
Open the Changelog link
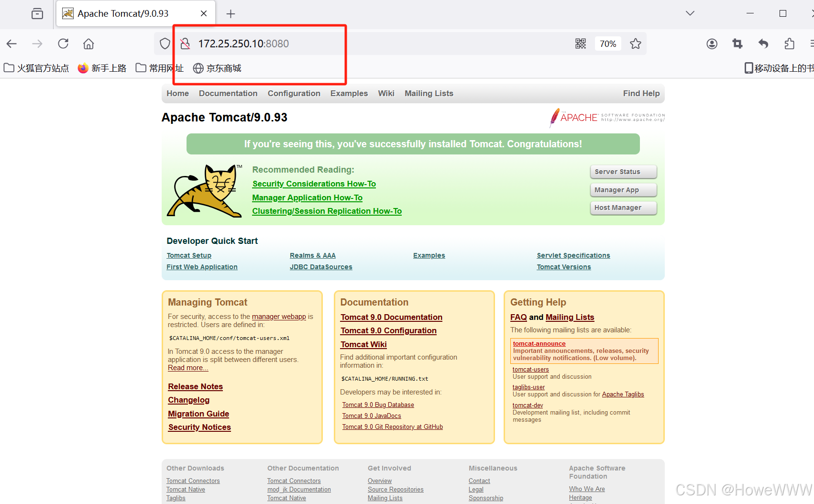pyautogui.click(x=188, y=400)
